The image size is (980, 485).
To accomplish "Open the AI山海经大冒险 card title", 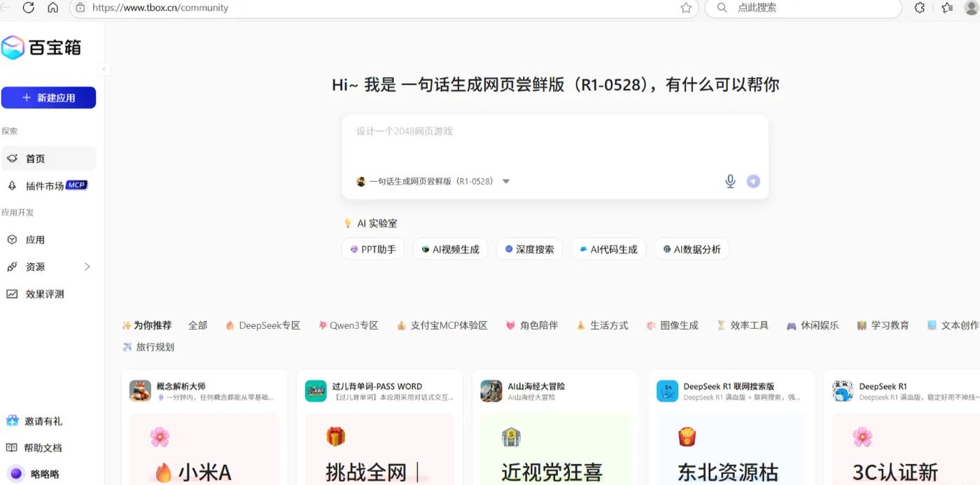I will 537,386.
